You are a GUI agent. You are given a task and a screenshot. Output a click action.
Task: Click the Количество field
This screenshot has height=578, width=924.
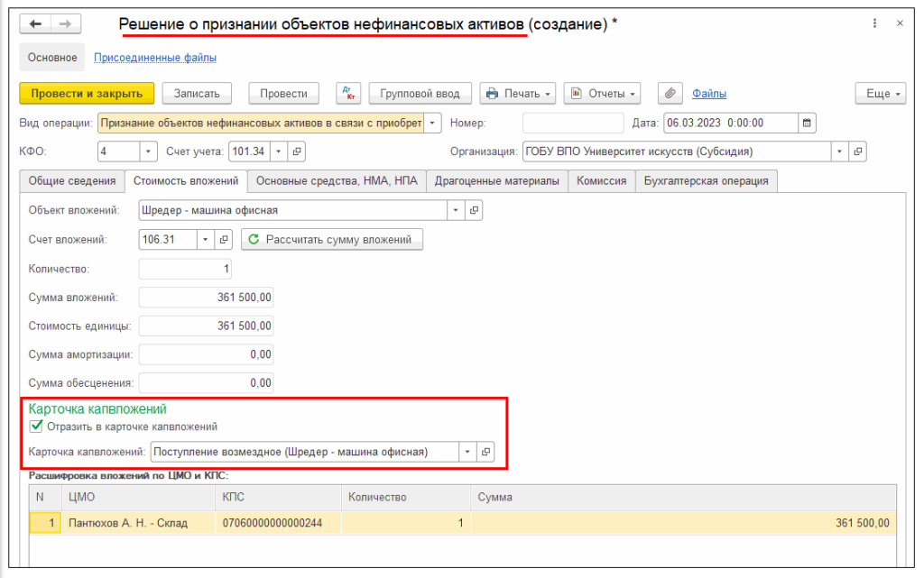[185, 269]
